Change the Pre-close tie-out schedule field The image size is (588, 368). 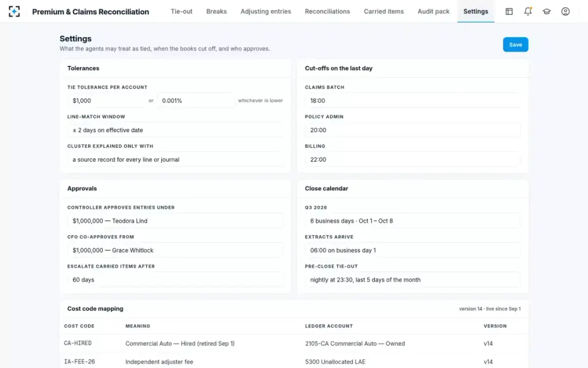pos(413,280)
